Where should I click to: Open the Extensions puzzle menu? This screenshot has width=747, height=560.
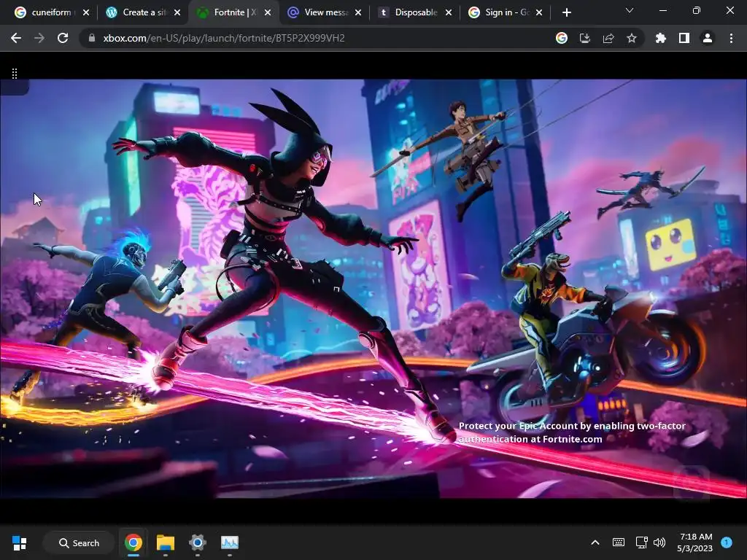click(x=661, y=38)
